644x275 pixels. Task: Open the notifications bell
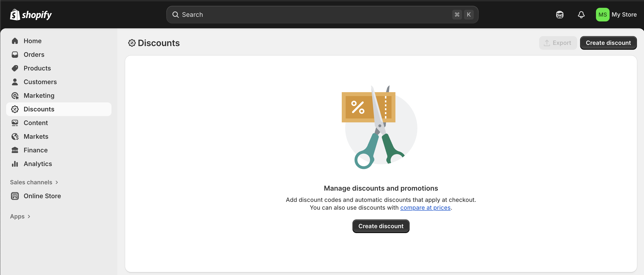click(581, 14)
